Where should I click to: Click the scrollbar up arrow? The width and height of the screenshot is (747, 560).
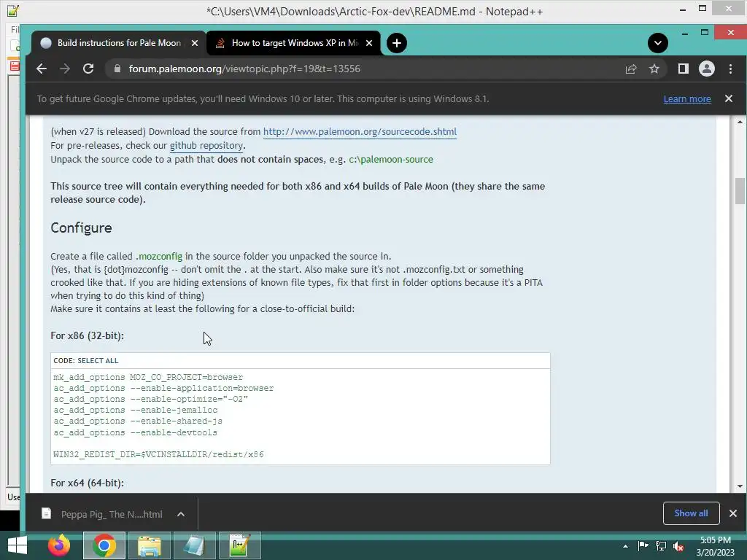[740, 122]
